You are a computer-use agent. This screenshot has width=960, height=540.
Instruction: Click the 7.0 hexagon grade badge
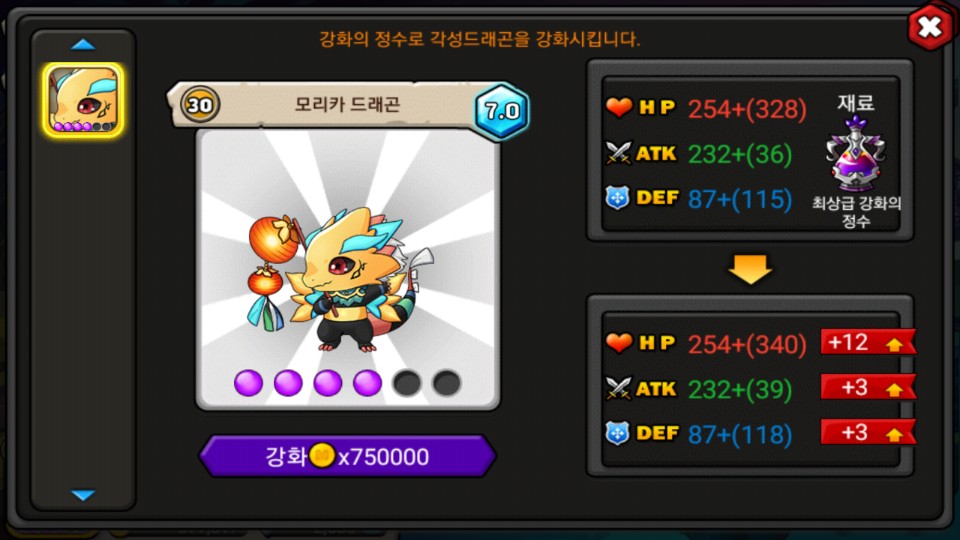(x=502, y=111)
